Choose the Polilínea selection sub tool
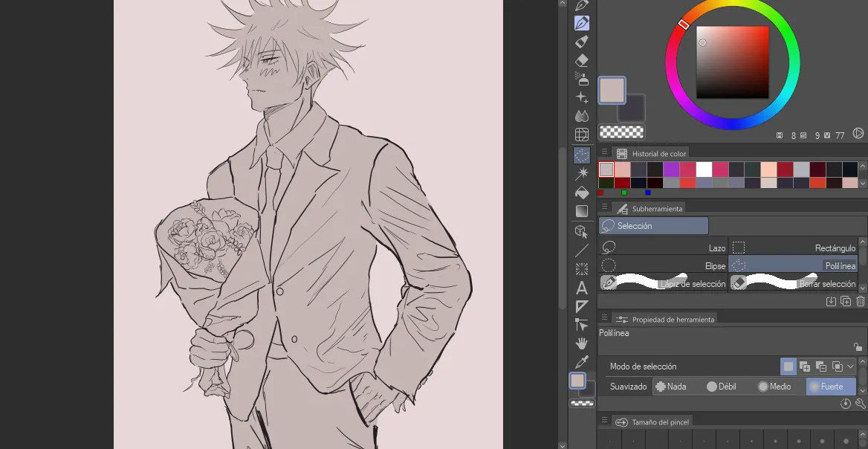The width and height of the screenshot is (868, 449). pyautogui.click(x=793, y=265)
